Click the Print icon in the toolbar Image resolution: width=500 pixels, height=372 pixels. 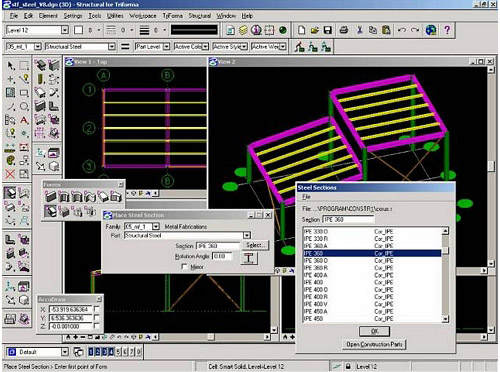click(344, 30)
